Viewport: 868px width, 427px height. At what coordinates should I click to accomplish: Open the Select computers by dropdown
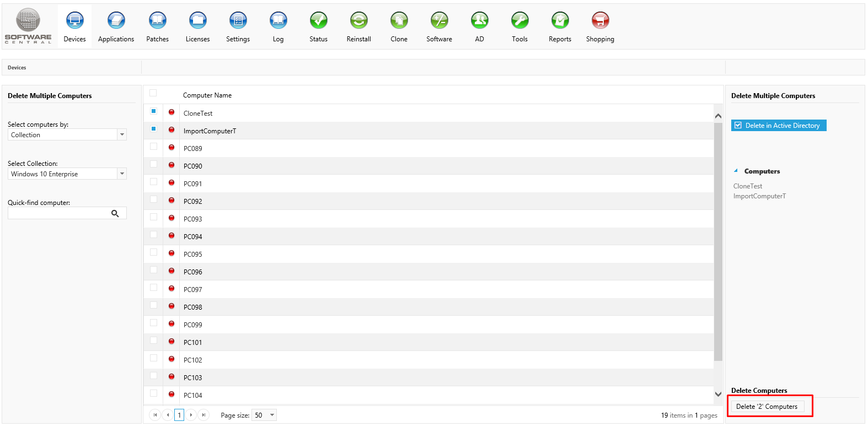tap(122, 135)
